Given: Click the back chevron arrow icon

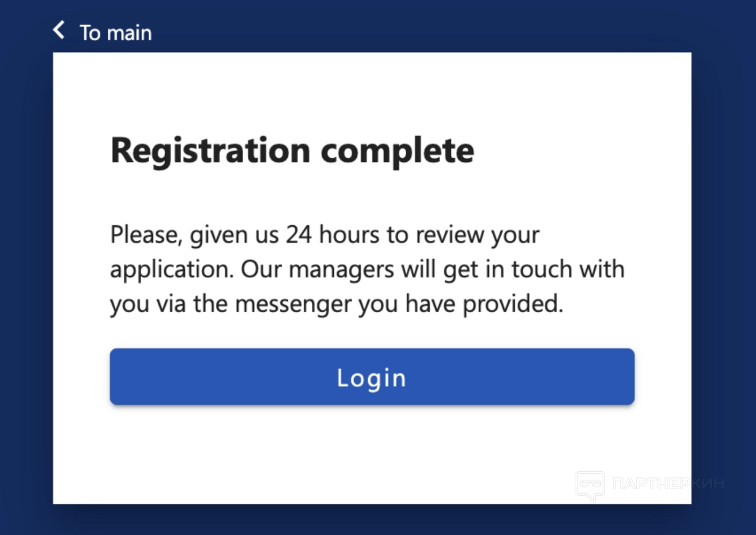Looking at the screenshot, I should pyautogui.click(x=59, y=30).
